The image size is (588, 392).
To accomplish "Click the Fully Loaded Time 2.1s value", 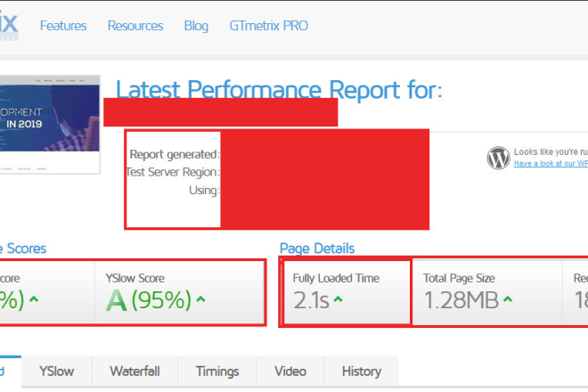I will (x=311, y=300).
